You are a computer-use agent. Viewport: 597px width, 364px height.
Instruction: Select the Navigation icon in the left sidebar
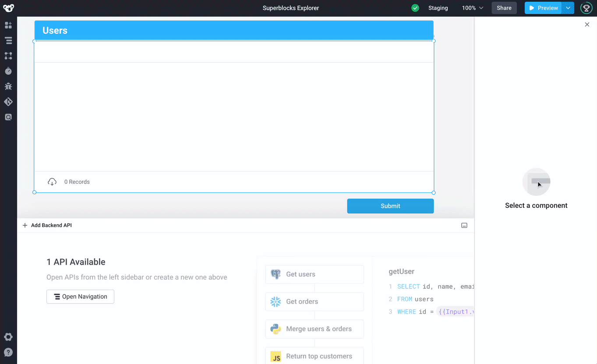(8, 40)
